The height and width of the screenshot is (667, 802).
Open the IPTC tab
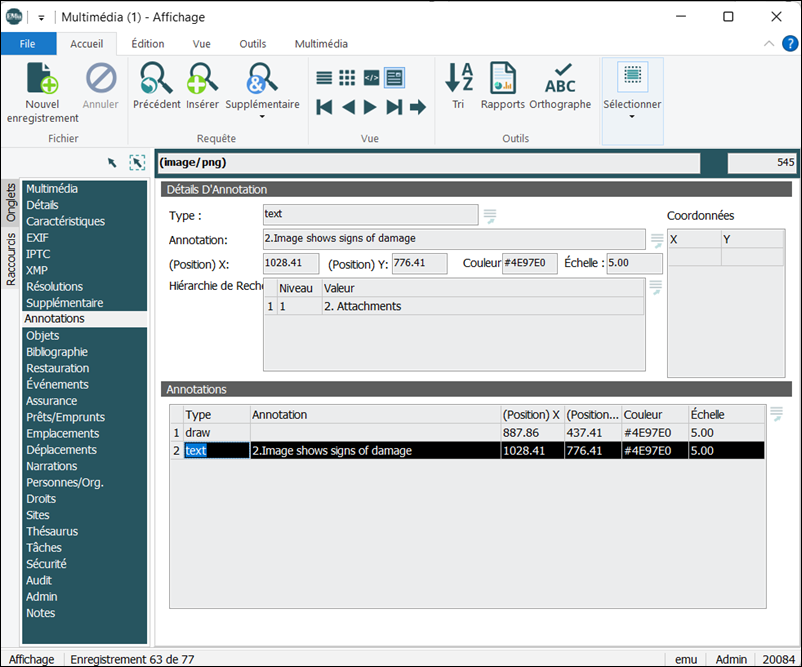(x=84, y=254)
